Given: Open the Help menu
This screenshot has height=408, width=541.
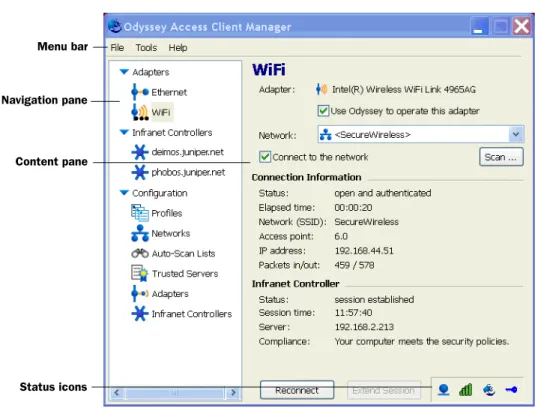Looking at the screenshot, I should 178,48.
